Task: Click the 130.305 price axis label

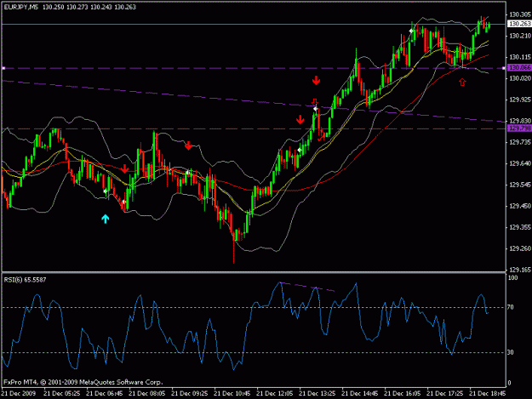Action: coord(520,14)
